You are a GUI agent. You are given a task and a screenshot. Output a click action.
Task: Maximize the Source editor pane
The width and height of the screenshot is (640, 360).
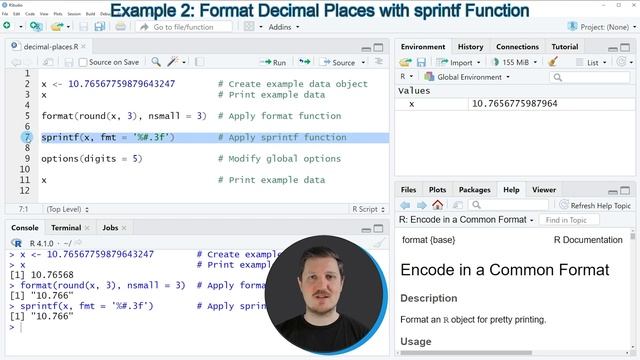click(379, 48)
